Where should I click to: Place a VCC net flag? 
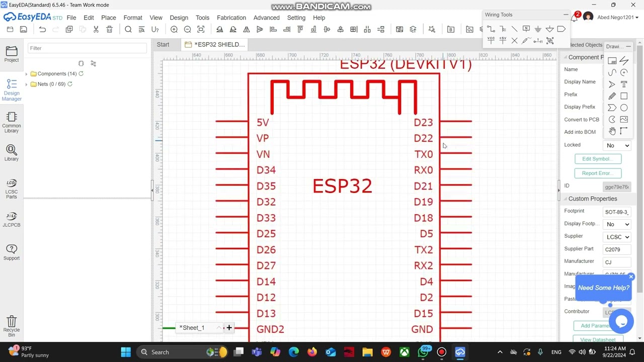(x=491, y=41)
